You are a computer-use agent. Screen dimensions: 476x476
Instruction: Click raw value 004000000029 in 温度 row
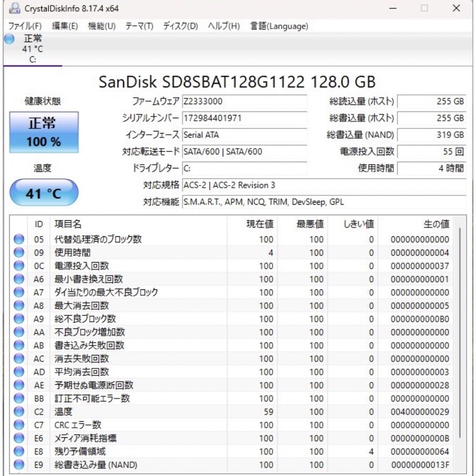pos(420,412)
